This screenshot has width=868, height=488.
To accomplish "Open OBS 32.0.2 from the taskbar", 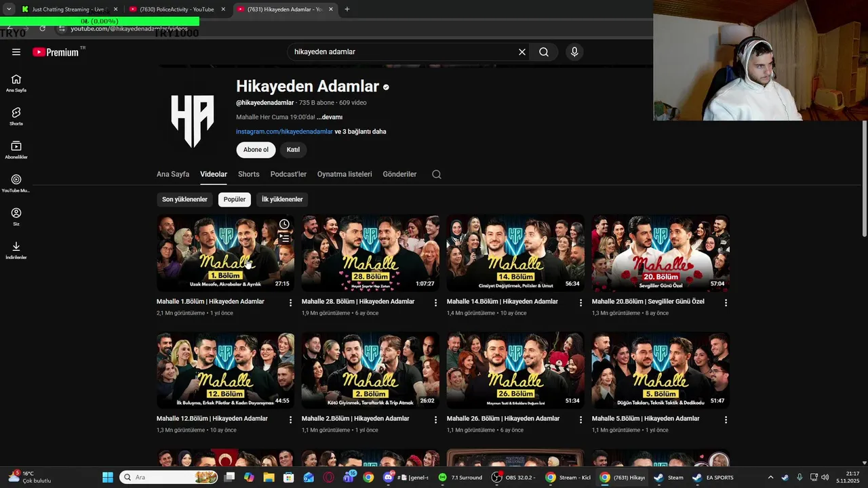I will click(x=514, y=477).
